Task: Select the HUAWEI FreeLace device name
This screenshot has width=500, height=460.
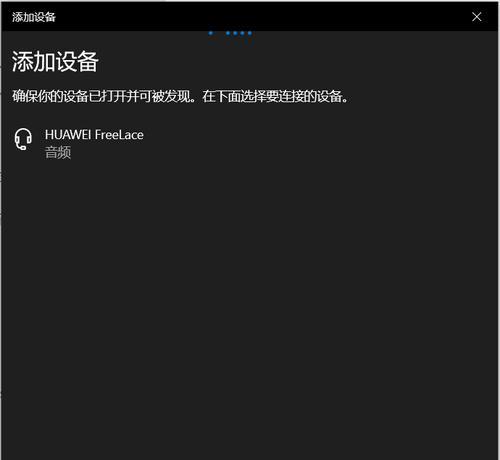Action: click(94, 135)
